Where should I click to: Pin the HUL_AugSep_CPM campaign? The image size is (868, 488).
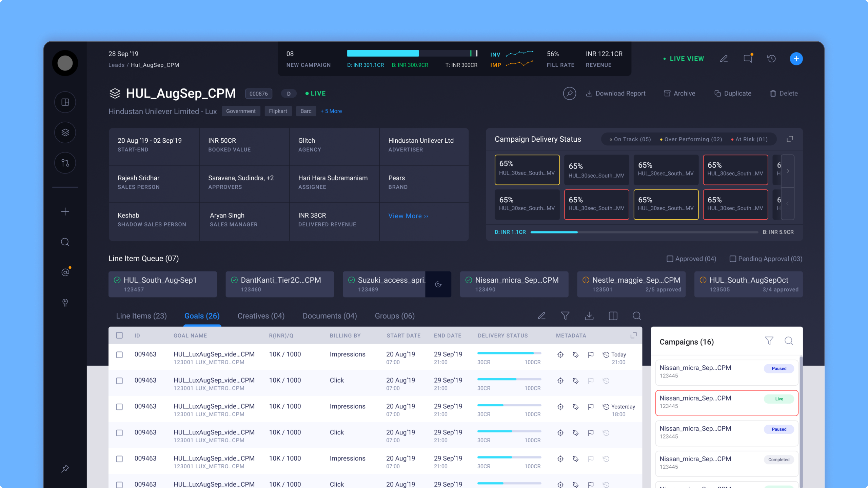(x=570, y=93)
